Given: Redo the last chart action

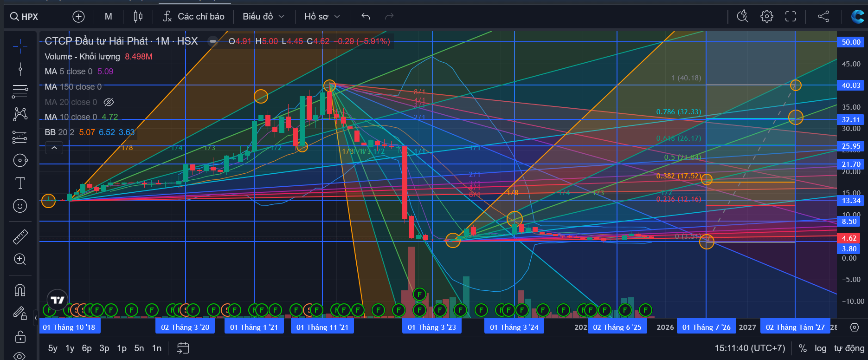Looking at the screenshot, I should [389, 17].
